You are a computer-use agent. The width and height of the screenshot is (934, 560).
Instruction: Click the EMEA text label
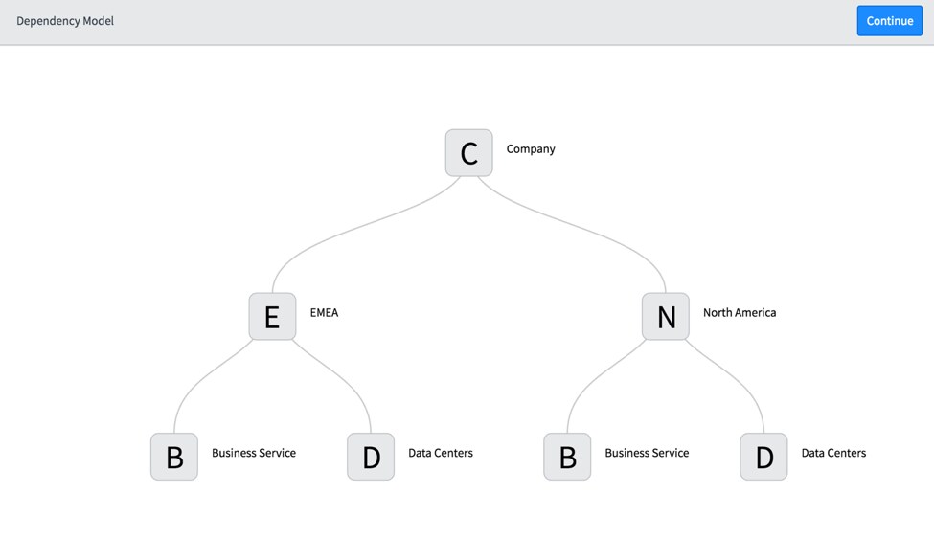click(x=324, y=312)
